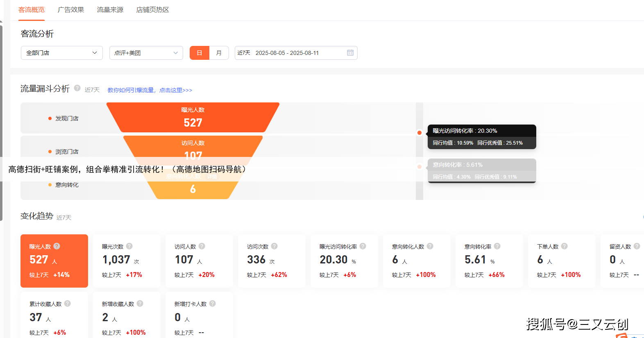Click help icon on 曝光人数 card
Viewport: 644px width, 338px height.
[57, 246]
